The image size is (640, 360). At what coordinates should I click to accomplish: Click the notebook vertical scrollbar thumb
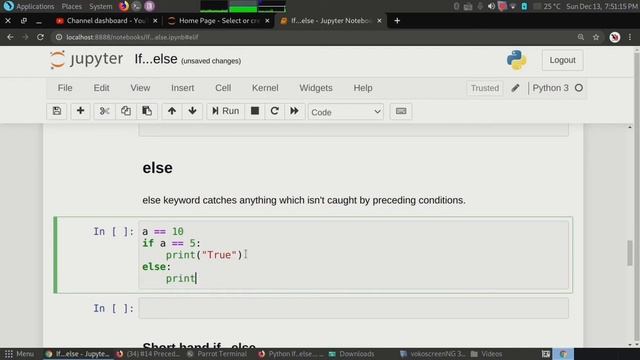pos(630,253)
